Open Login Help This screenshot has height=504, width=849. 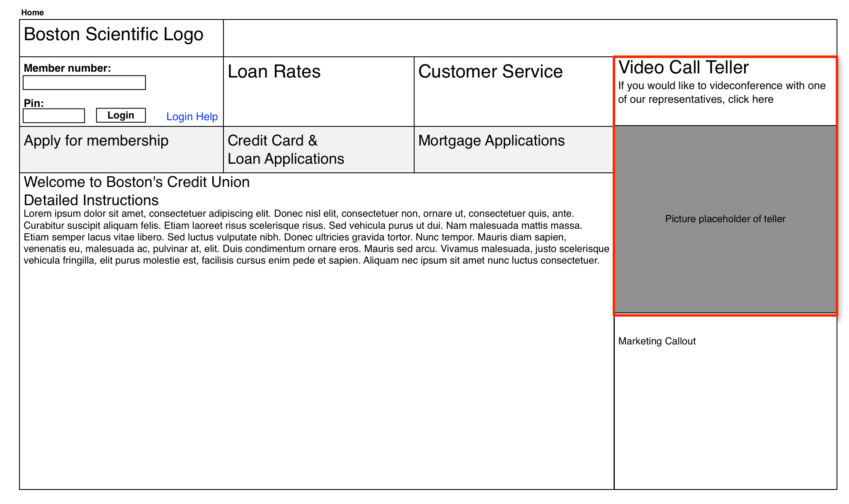click(x=192, y=116)
